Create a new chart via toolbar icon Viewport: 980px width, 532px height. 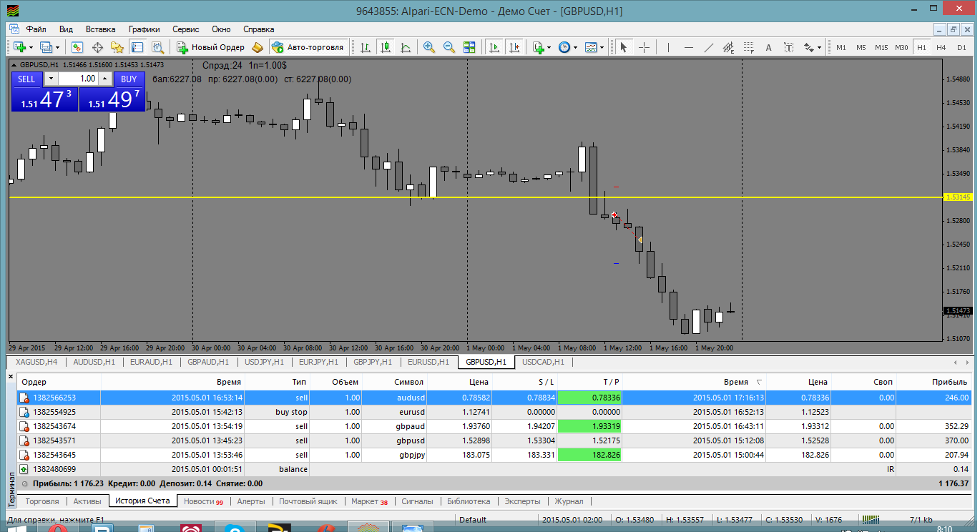pyautogui.click(x=19, y=47)
